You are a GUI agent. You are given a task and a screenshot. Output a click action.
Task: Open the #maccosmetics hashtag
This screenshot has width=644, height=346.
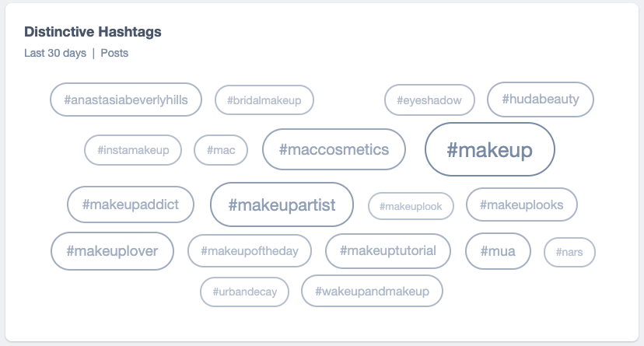[x=334, y=149]
